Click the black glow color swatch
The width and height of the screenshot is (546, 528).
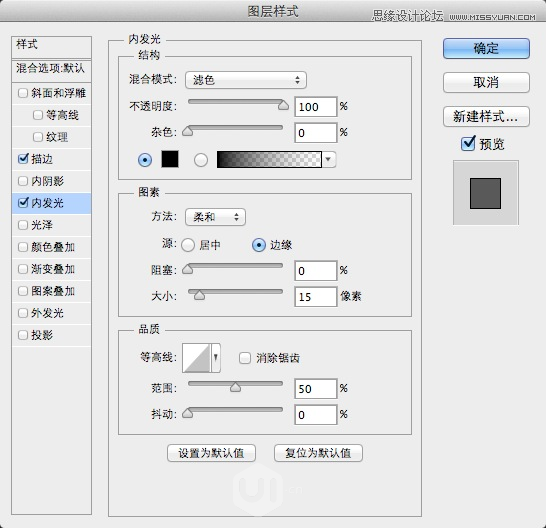tap(170, 159)
